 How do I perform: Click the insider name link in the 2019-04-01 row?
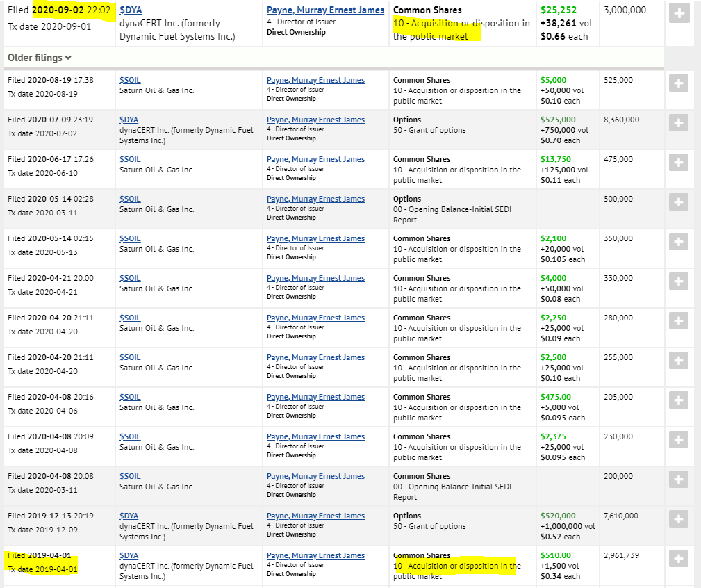[x=315, y=555]
